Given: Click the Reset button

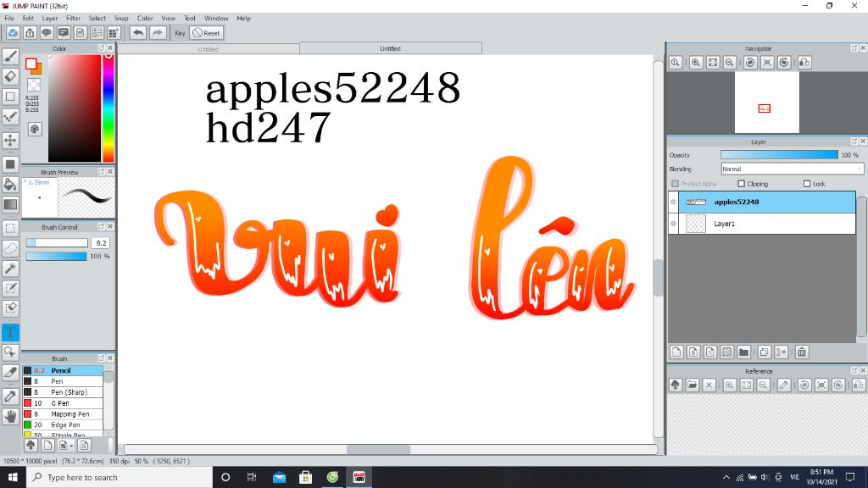Looking at the screenshot, I should tap(207, 33).
